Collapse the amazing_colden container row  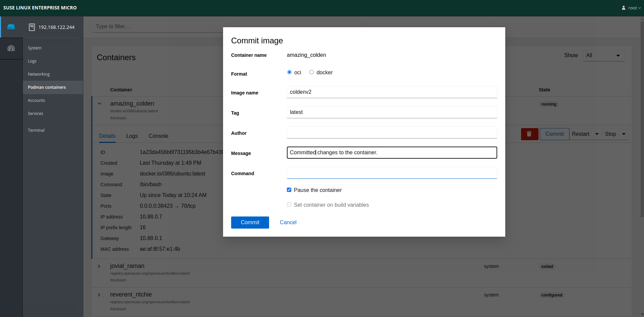(99, 104)
